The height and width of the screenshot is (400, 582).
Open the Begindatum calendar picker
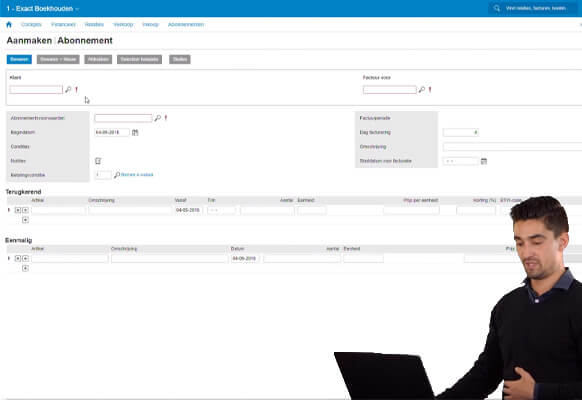coord(135,132)
